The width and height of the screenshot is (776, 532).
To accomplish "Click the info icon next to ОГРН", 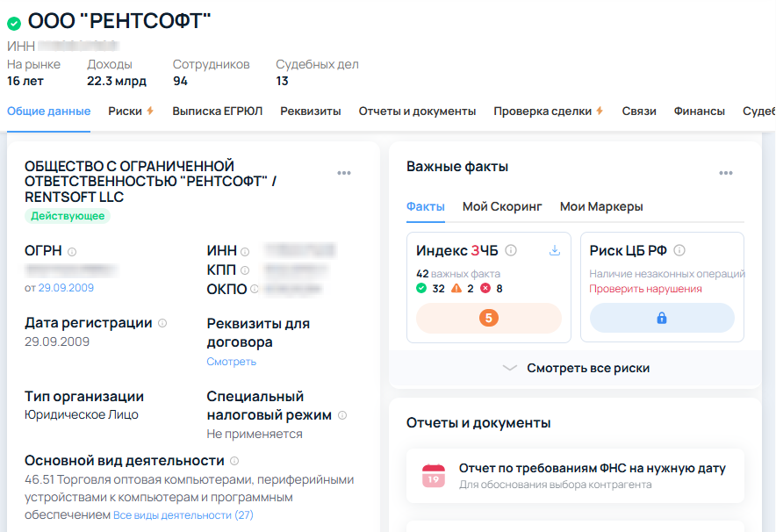I will pos(72,252).
